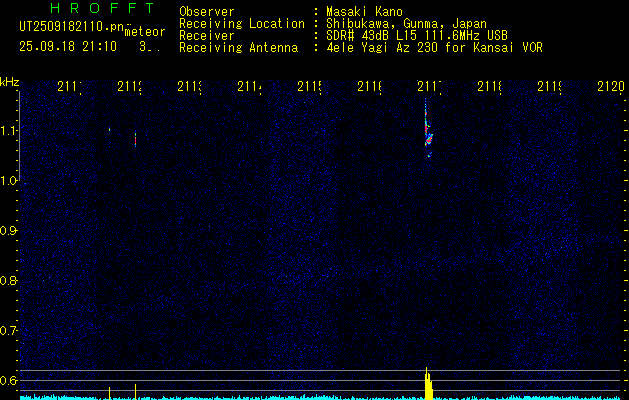
Task: Click the kHz axis unit label
Action: [9, 82]
